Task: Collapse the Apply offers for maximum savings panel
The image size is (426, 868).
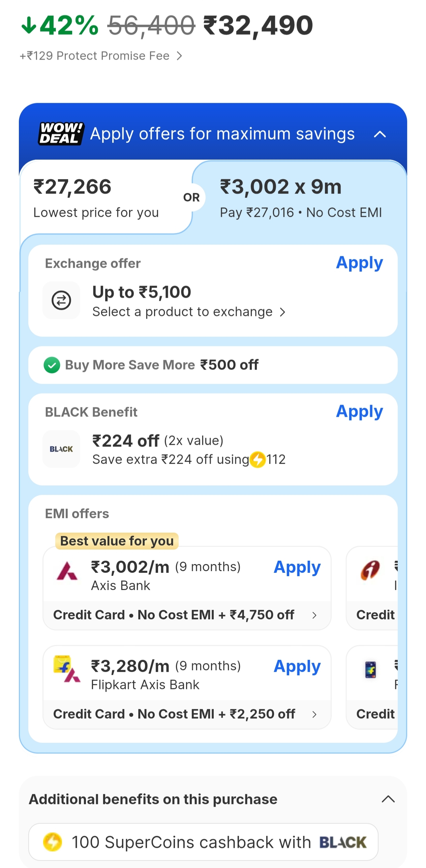Action: click(x=380, y=134)
